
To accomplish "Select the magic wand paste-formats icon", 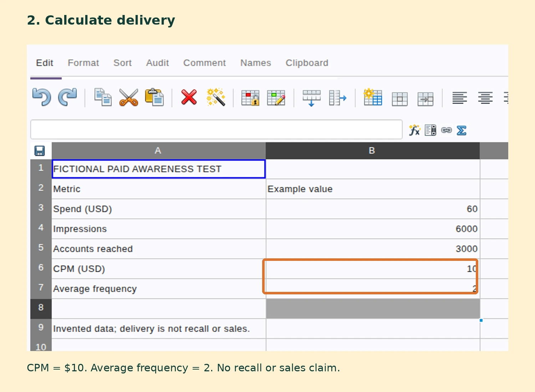I will (216, 97).
